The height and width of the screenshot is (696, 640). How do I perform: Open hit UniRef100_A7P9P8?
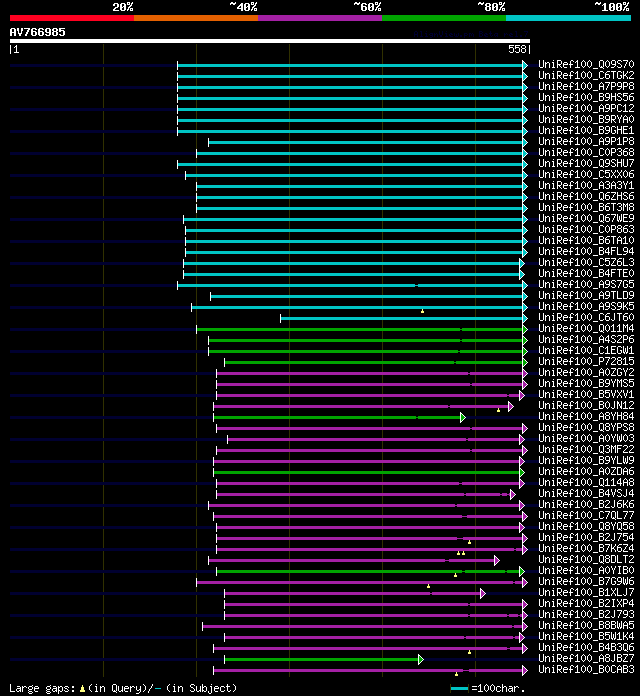pyautogui.click(x=586, y=87)
